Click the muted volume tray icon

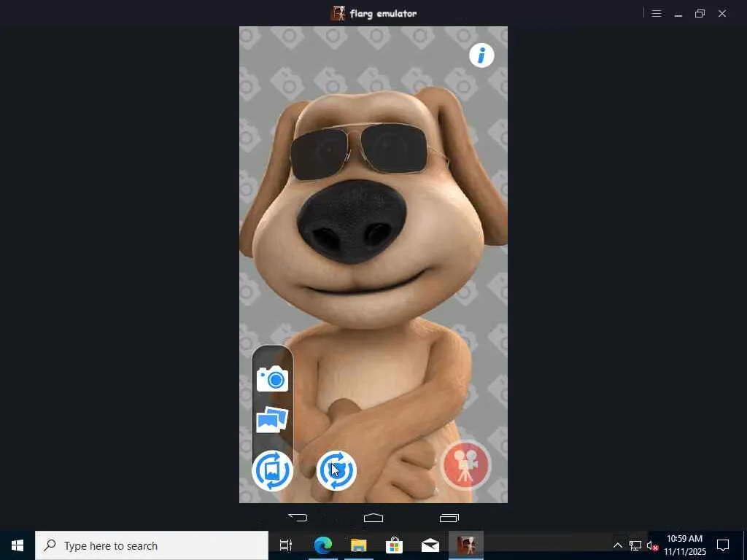652,545
